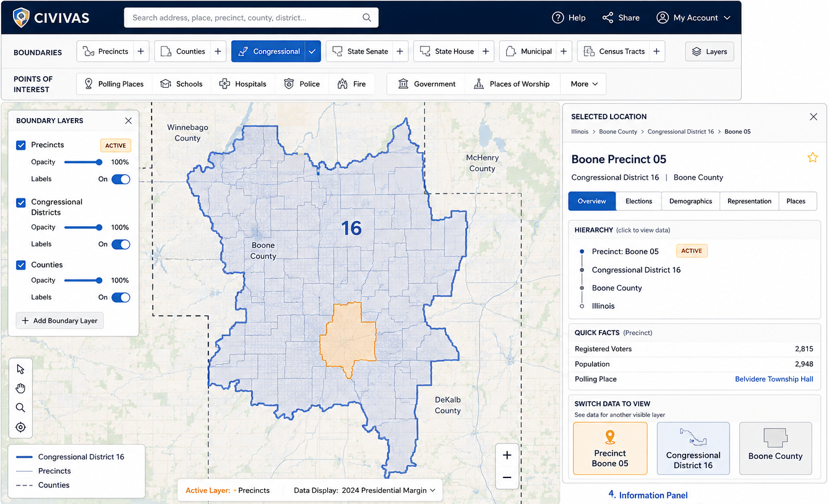
Task: Add Precincts layer with plus button
Action: 140,52
